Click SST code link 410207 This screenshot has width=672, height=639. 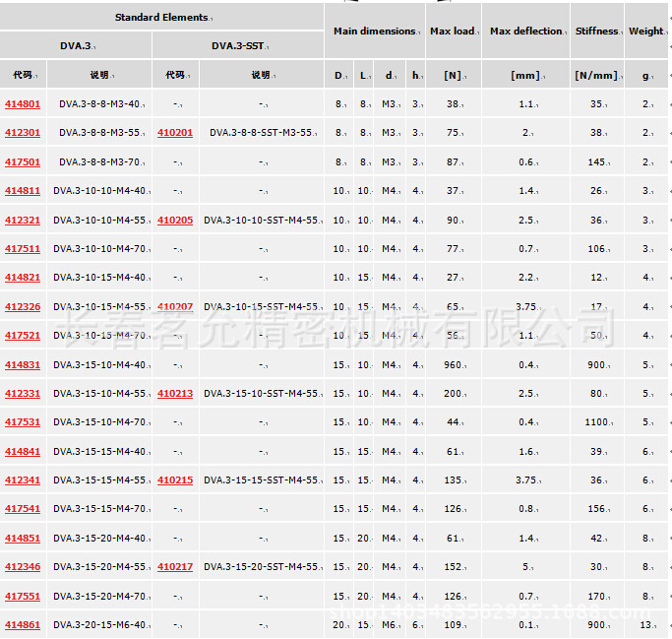[175, 307]
